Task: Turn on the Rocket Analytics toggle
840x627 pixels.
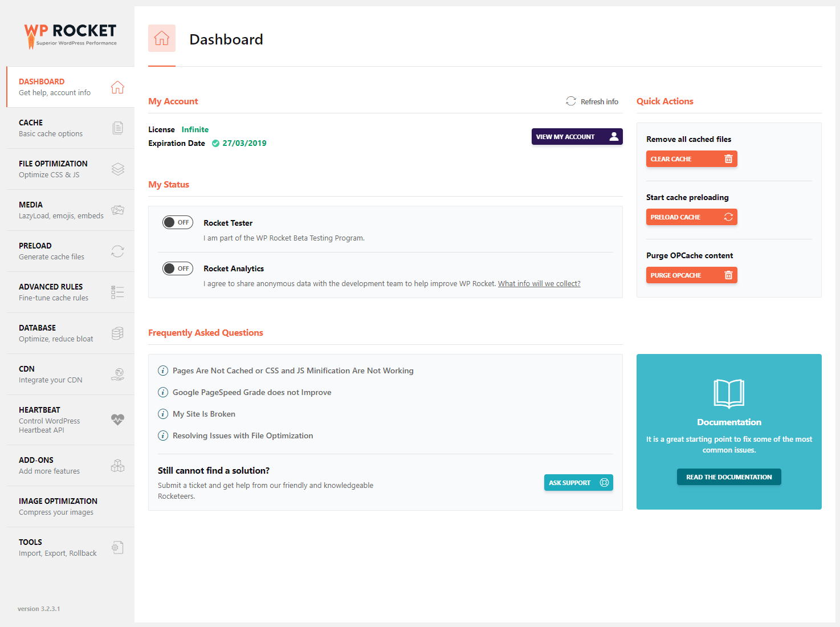Action: [178, 268]
